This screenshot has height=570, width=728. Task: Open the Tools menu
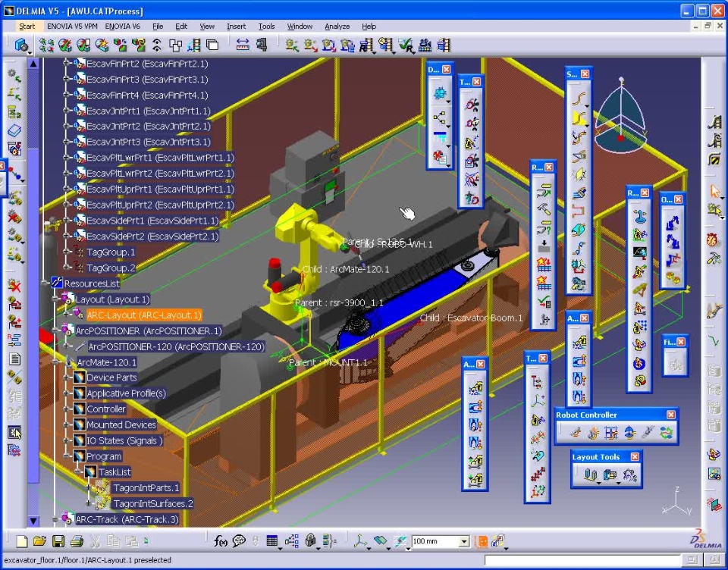coord(266,27)
